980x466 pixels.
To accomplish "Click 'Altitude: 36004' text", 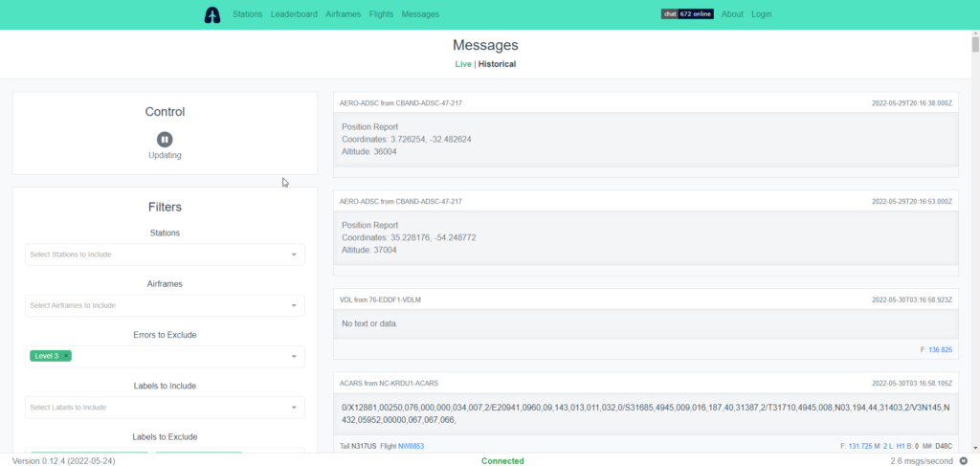I will click(x=368, y=152).
